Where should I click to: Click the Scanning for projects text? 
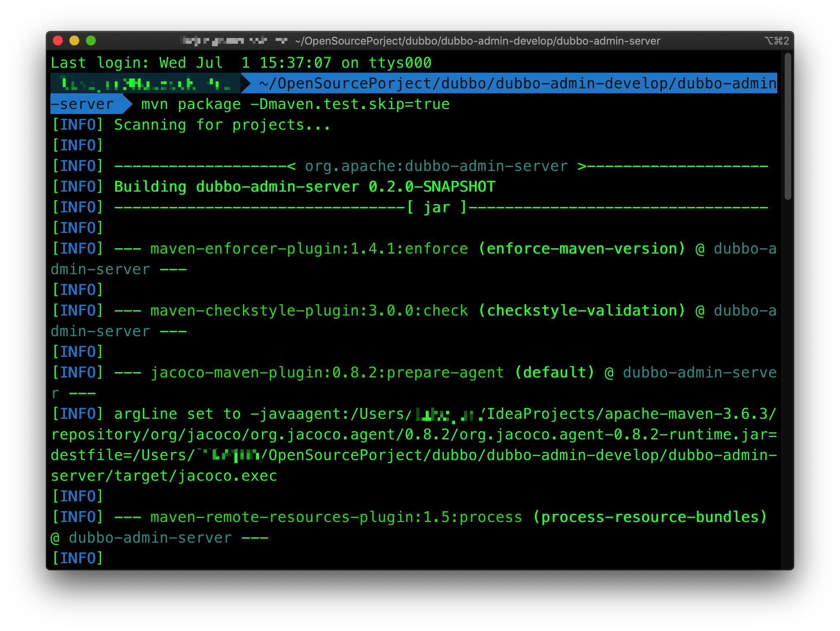click(x=222, y=125)
